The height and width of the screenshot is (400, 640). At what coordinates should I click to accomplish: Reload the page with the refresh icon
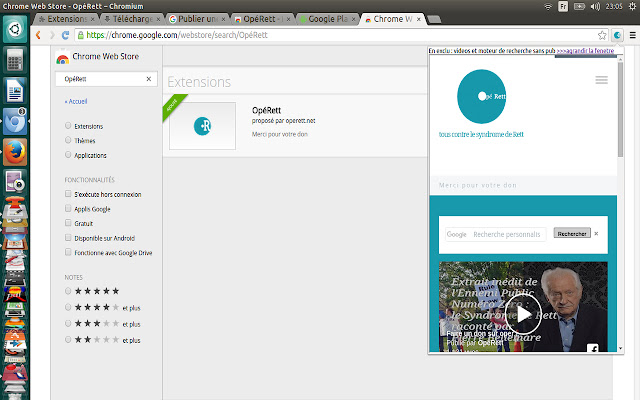point(65,35)
